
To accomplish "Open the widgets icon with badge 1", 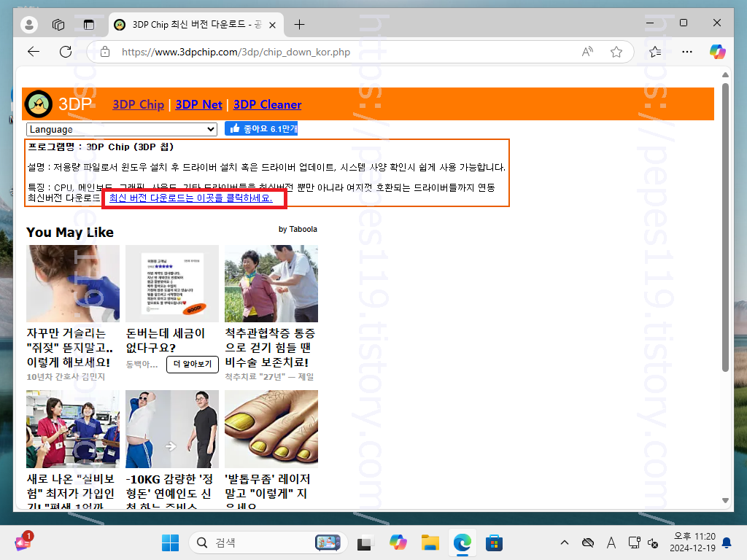I will 23,542.
